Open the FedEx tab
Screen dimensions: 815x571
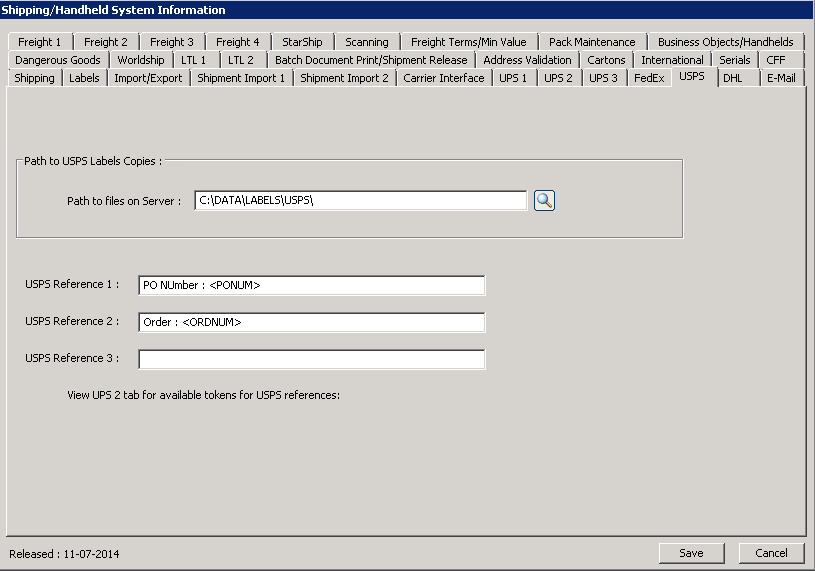tap(649, 78)
